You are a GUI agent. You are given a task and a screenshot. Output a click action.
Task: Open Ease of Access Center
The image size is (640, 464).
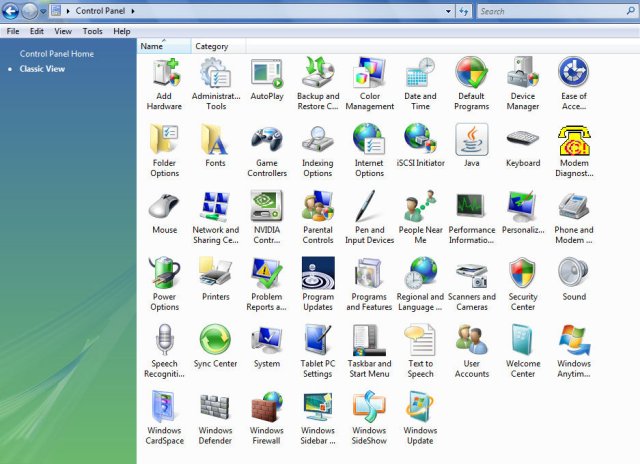tap(574, 84)
